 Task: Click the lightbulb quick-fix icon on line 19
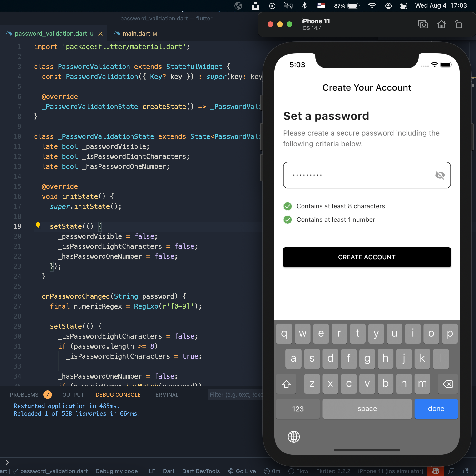(x=38, y=225)
